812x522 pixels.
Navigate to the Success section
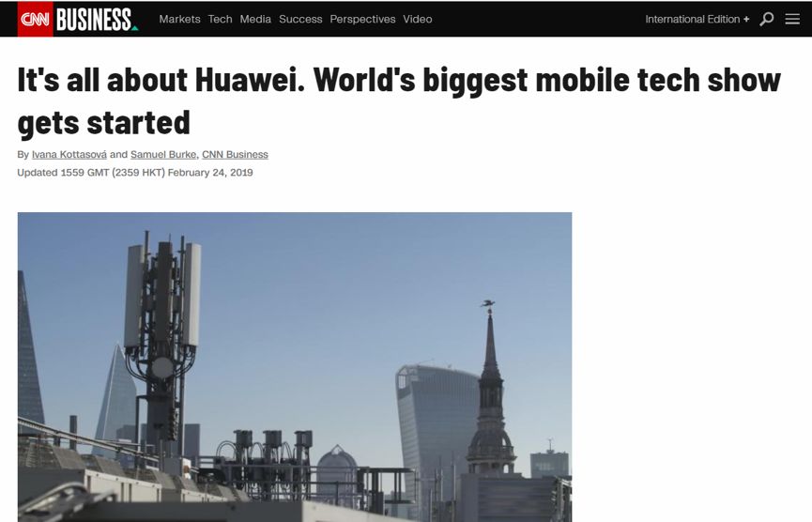[x=300, y=19]
